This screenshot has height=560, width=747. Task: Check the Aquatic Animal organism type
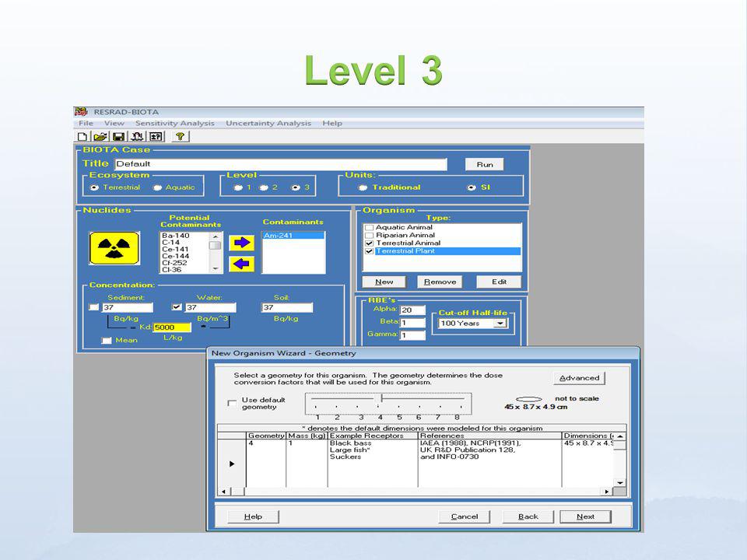369,228
